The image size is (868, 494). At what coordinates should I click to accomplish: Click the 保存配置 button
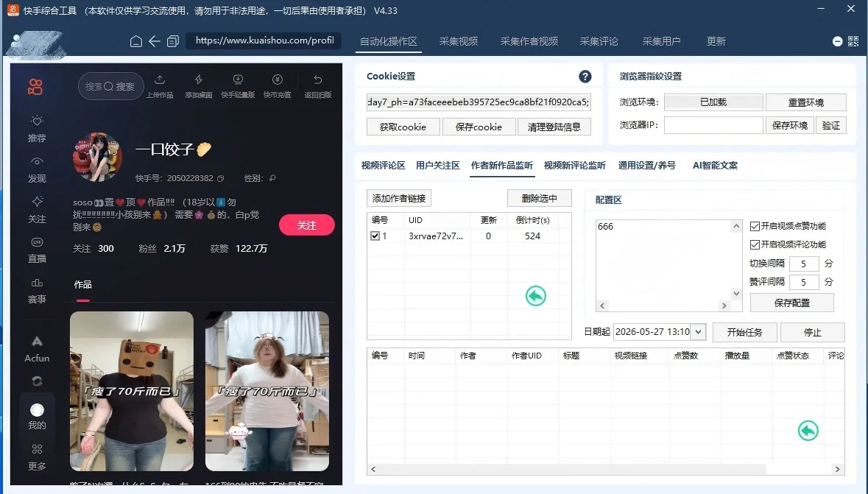click(x=791, y=303)
